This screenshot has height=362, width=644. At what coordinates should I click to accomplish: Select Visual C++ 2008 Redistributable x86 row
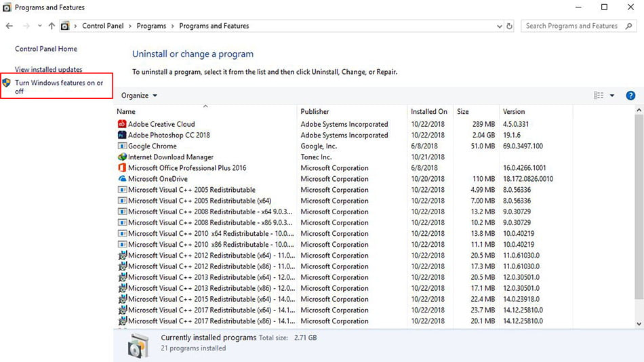[343, 222]
